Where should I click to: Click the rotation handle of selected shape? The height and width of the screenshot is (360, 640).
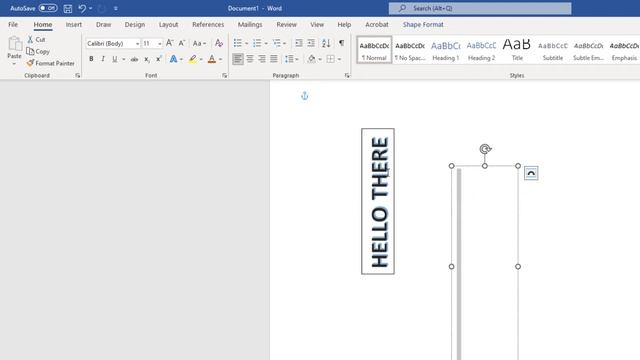[x=485, y=149]
